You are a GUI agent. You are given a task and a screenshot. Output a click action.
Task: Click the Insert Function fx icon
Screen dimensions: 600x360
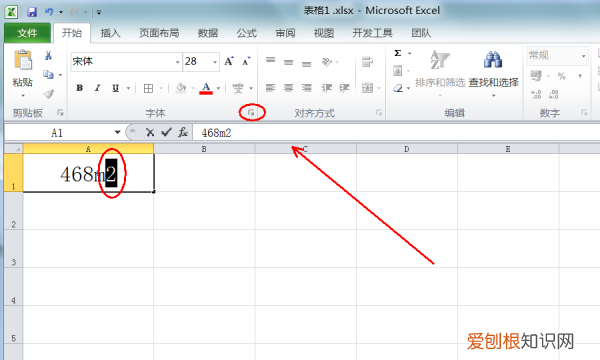[x=183, y=132]
